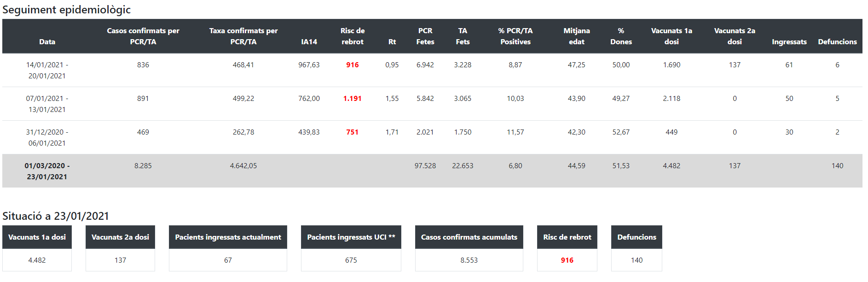This screenshot has height=282, width=868.
Task: Click the 'Mitjana edat' column header
Action: tap(577, 36)
